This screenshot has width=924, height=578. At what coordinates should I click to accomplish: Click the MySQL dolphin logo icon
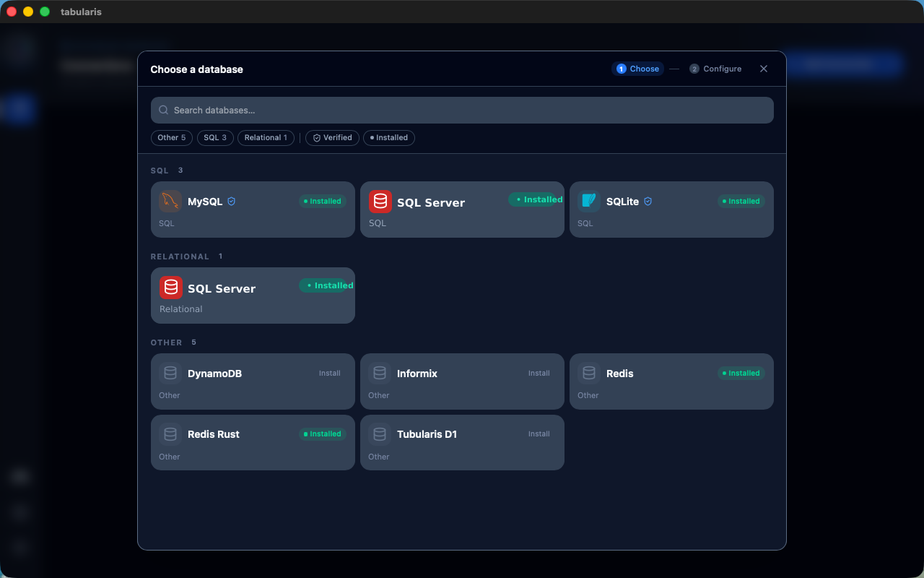click(x=170, y=202)
